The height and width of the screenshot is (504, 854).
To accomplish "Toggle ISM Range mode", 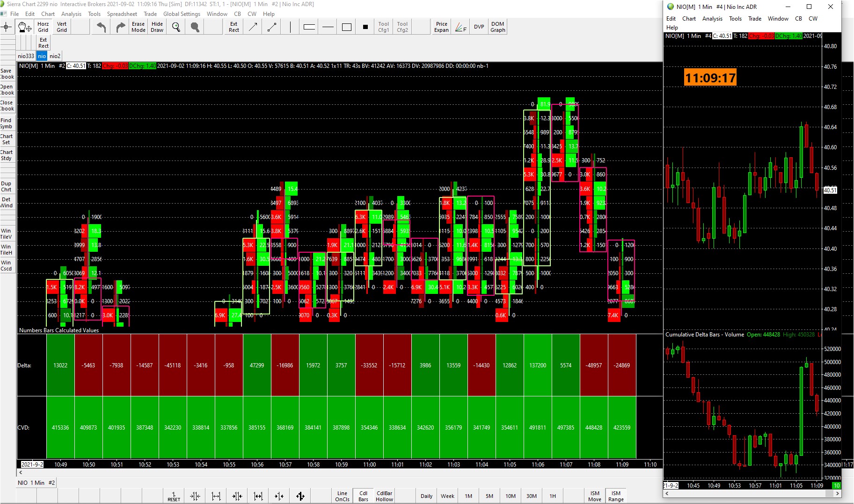I will point(616,496).
